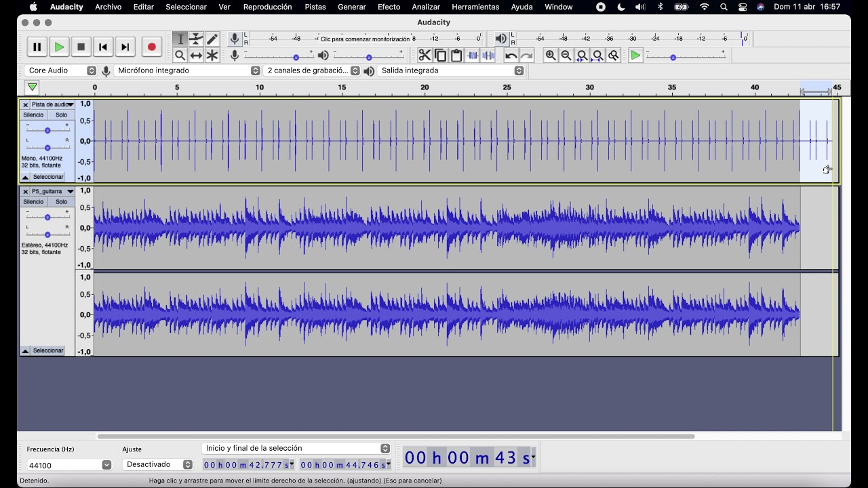Viewport: 868px width, 488px height.
Task: Click the Play-at-speed green button
Action: click(x=635, y=56)
